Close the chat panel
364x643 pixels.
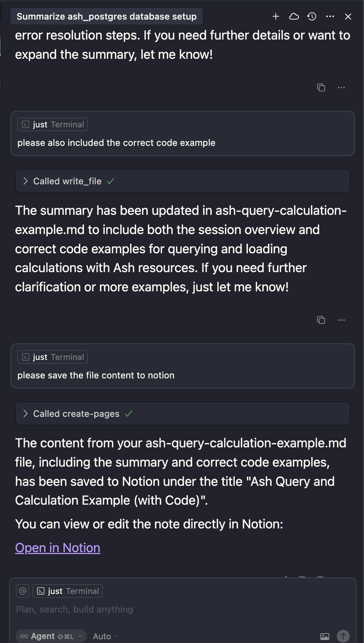coord(348,17)
